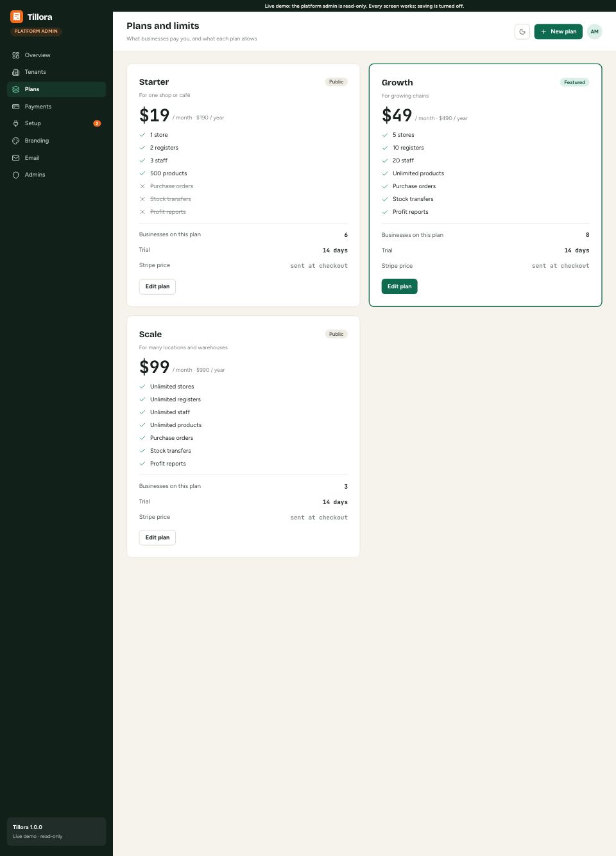Click the Public badge on Scale plan

(x=336, y=334)
